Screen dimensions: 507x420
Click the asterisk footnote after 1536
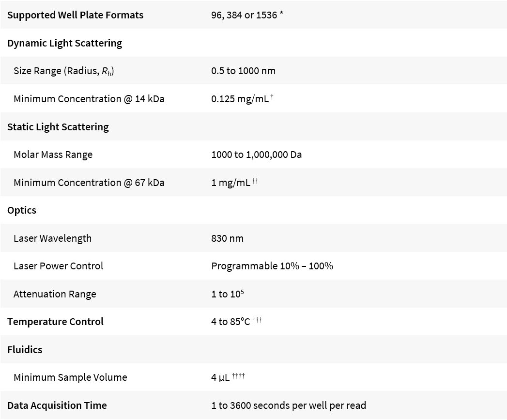(x=281, y=13)
